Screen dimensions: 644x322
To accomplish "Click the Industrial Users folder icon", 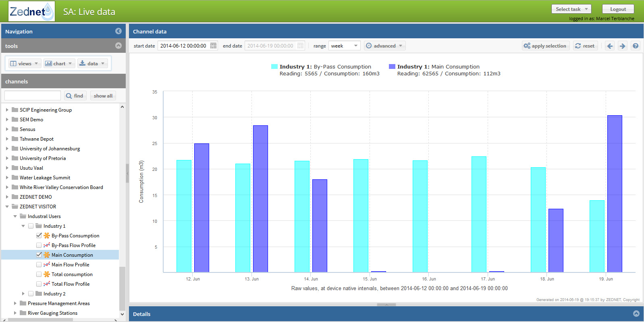I will [x=23, y=216].
